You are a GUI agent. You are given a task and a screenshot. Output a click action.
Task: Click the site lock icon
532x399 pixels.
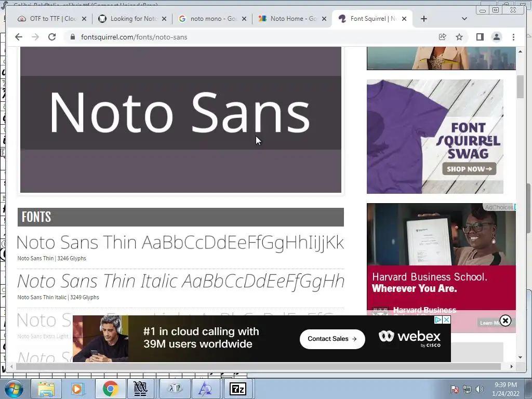click(73, 37)
